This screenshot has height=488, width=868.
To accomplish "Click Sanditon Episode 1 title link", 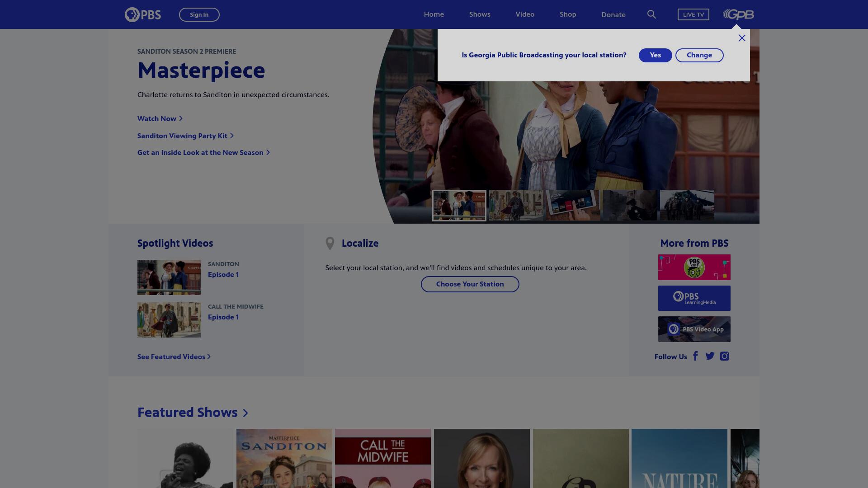I will click(223, 275).
